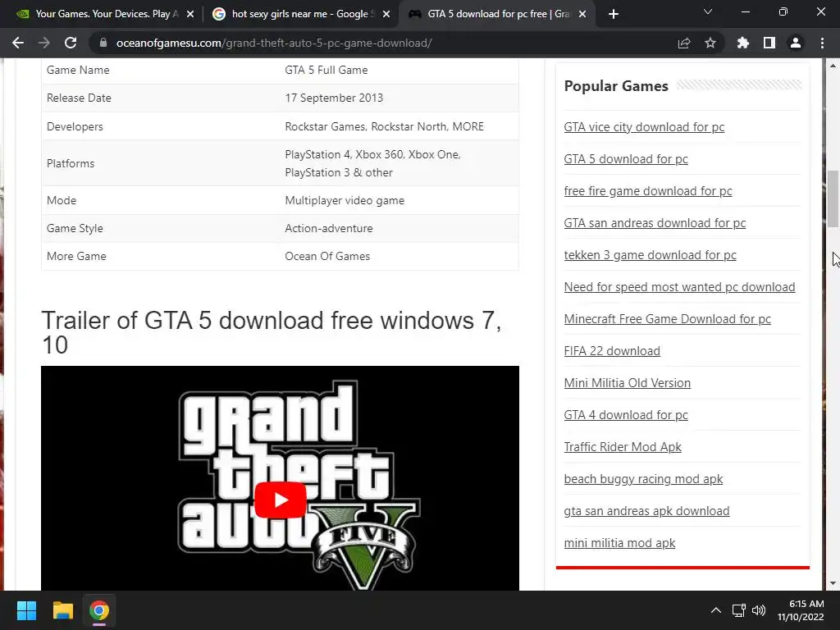Click the page vertical scrollbar thumb
Image resolution: width=840 pixels, height=630 pixels.
coord(833,199)
